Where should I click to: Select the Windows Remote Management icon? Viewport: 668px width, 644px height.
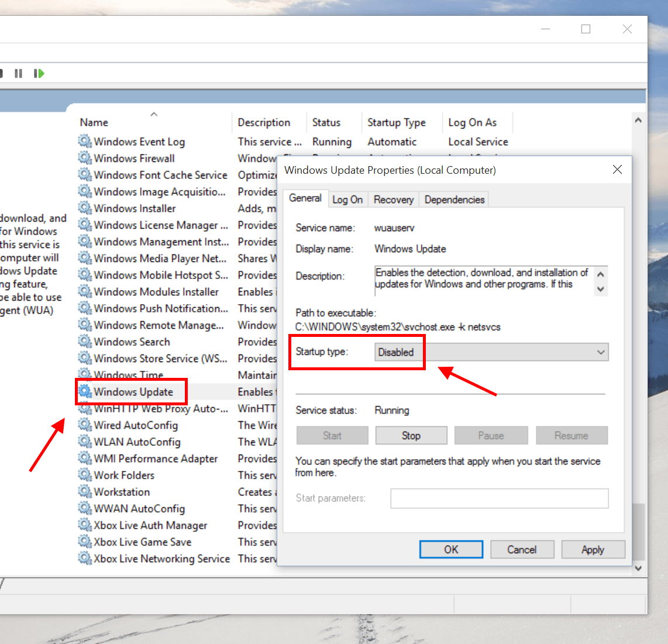[x=85, y=325]
